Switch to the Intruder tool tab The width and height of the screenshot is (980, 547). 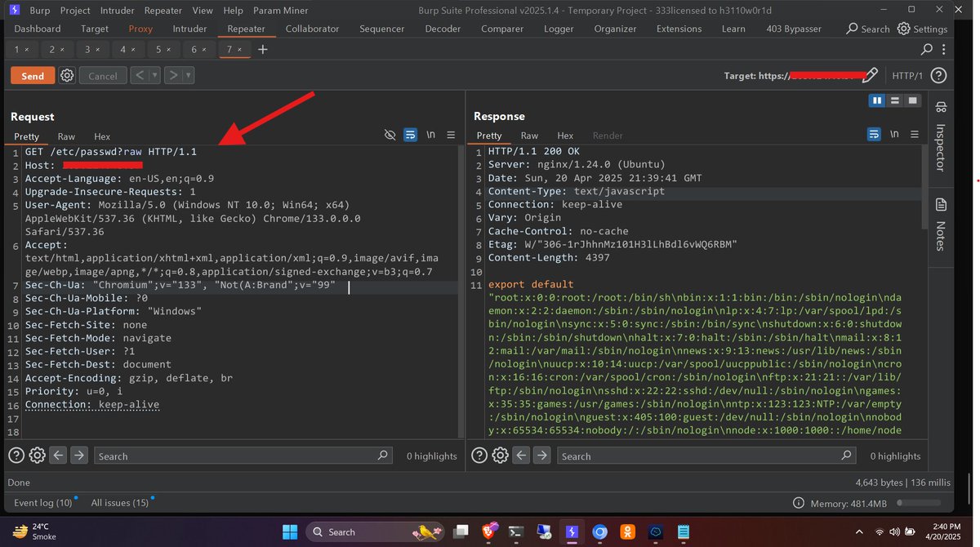click(189, 29)
